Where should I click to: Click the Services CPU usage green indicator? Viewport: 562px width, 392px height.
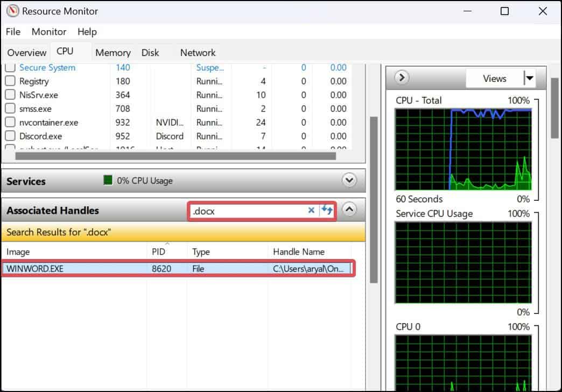[x=108, y=180]
